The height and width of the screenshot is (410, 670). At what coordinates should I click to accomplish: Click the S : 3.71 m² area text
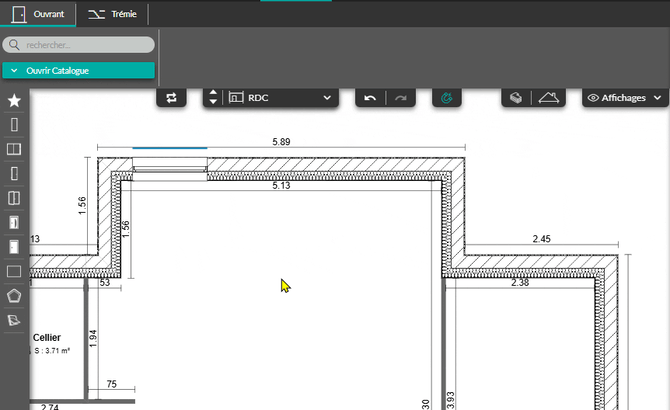pyautogui.click(x=52, y=351)
